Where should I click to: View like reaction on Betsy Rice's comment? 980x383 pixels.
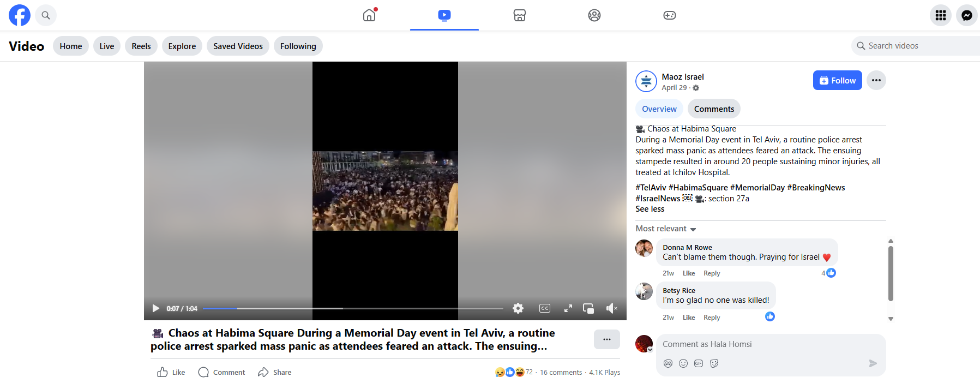click(x=770, y=316)
